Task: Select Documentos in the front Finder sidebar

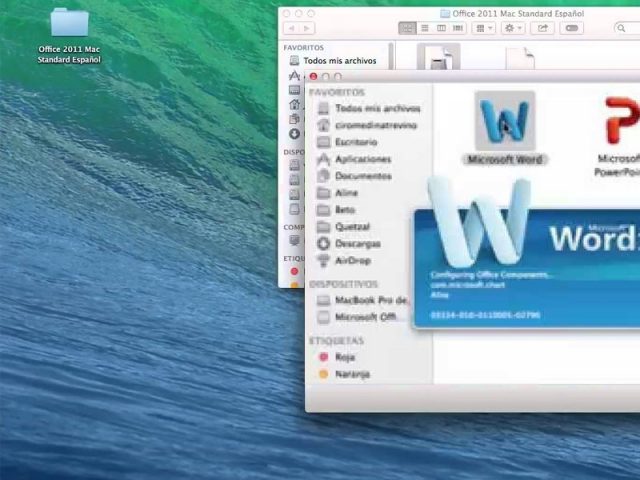Action: (x=363, y=176)
